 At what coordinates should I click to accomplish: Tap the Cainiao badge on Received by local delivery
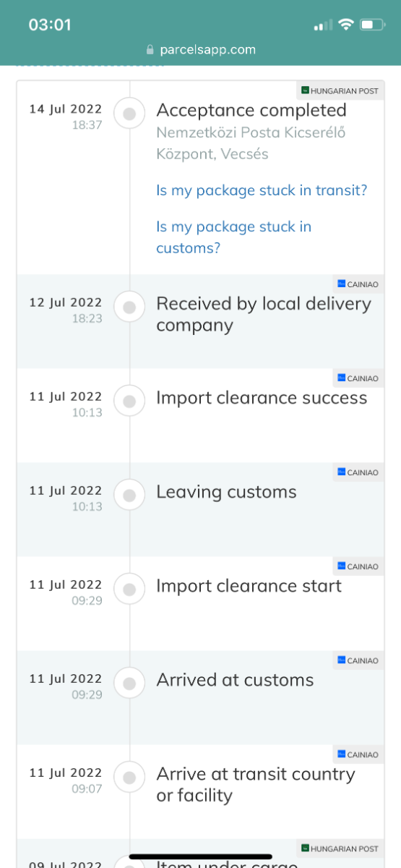[358, 284]
